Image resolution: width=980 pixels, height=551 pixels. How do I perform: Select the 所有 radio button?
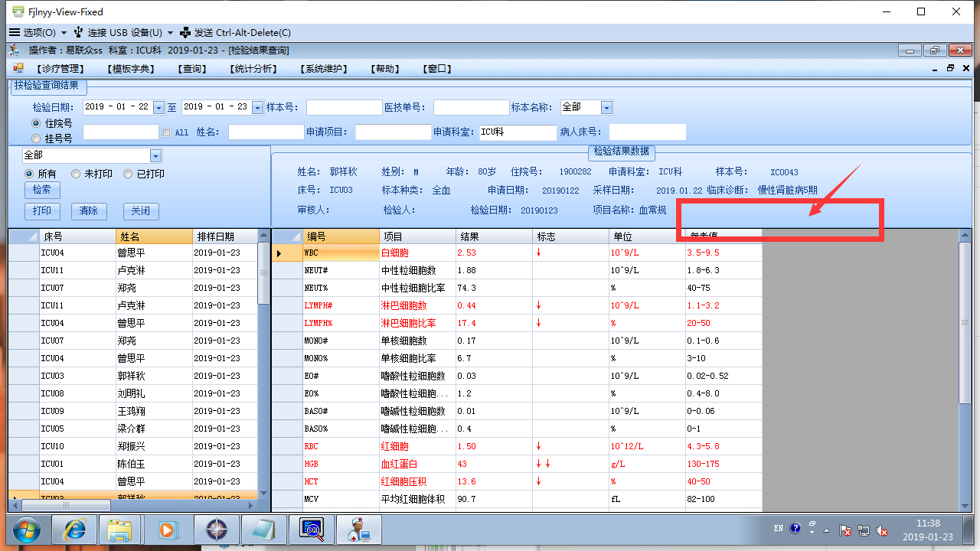click(x=30, y=174)
